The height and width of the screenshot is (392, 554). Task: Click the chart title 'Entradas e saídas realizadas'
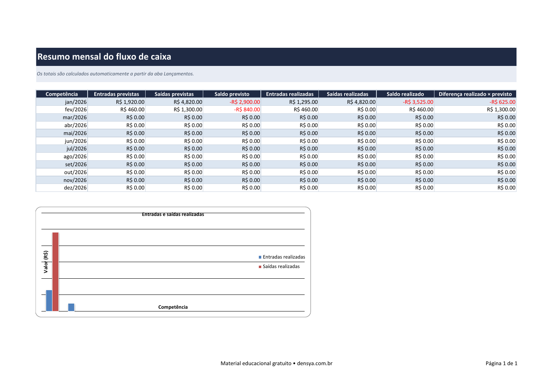click(173, 214)
